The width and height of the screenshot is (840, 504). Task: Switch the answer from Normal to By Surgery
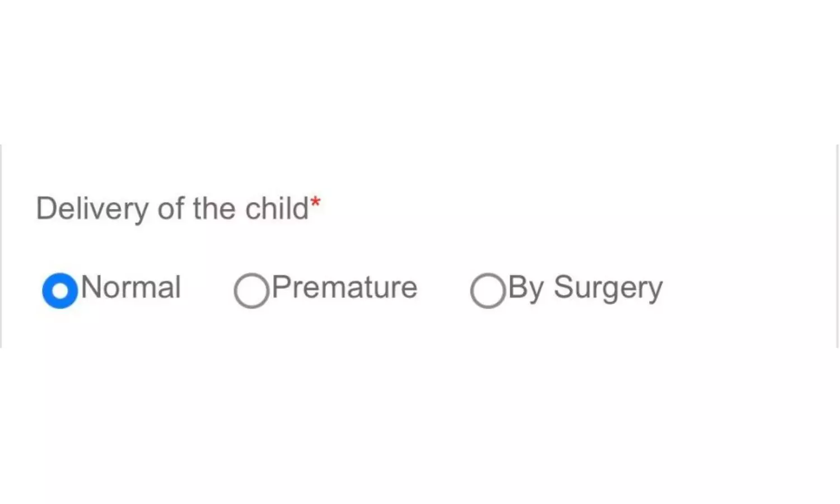click(487, 290)
